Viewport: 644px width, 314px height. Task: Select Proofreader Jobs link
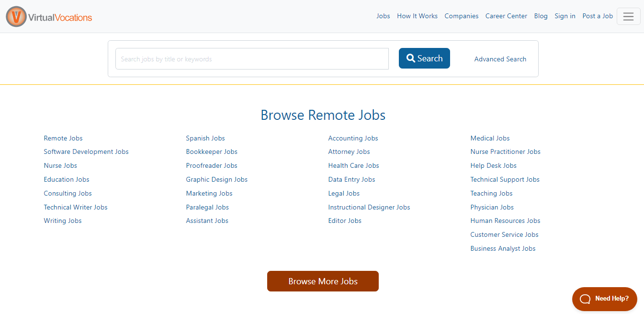212,165
